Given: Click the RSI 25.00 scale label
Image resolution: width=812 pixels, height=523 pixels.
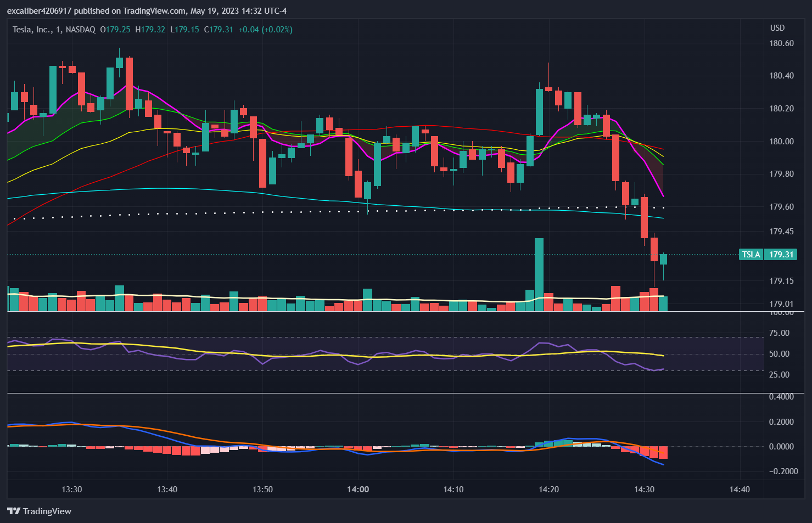Looking at the screenshot, I should tap(780, 375).
